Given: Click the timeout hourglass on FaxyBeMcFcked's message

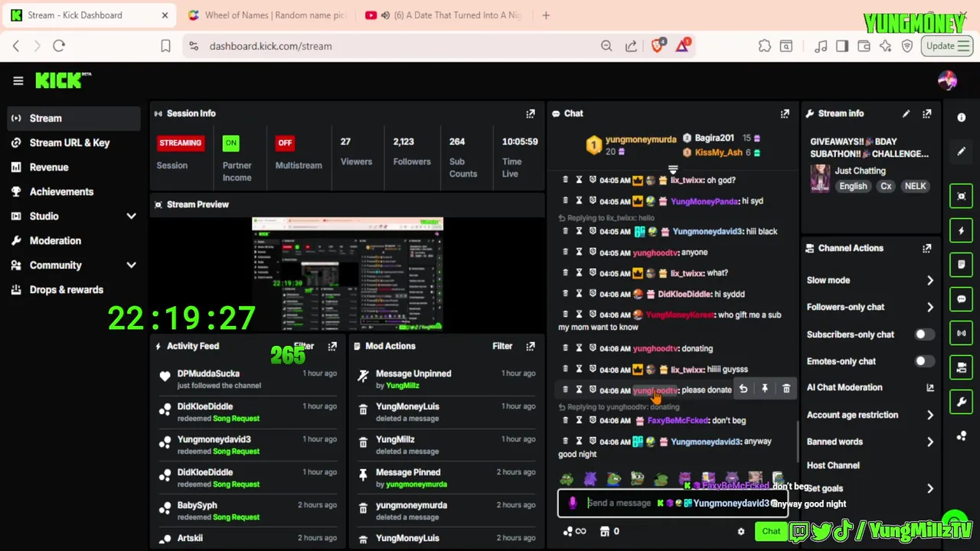Looking at the screenshot, I should pyautogui.click(x=579, y=420).
